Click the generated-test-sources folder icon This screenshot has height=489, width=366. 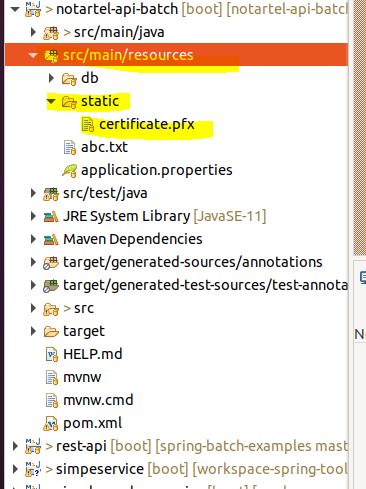click(51, 286)
